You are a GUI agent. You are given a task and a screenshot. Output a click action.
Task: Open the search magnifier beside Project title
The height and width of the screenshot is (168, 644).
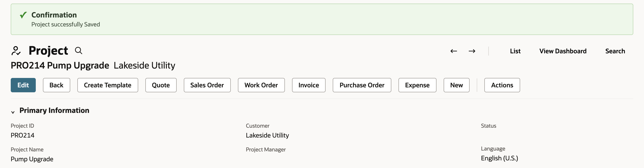(78, 51)
